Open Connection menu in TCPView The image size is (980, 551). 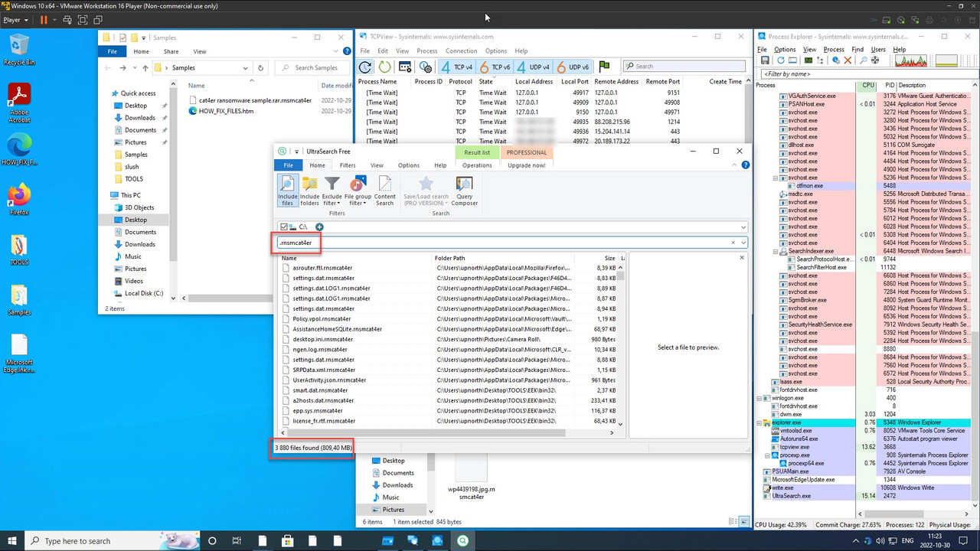[462, 51]
